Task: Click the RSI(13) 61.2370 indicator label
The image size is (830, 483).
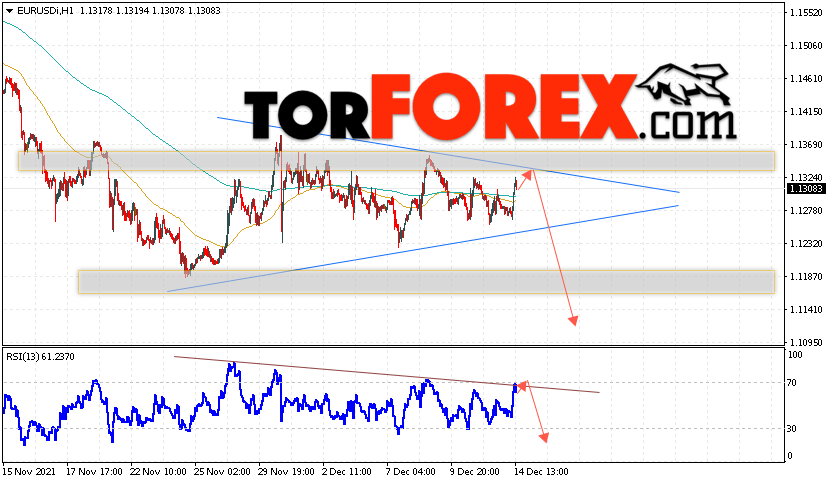Action: (x=40, y=356)
